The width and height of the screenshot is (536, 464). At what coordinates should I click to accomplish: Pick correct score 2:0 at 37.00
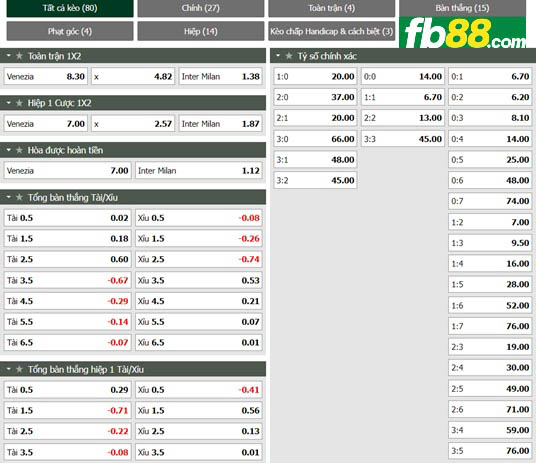(315, 97)
